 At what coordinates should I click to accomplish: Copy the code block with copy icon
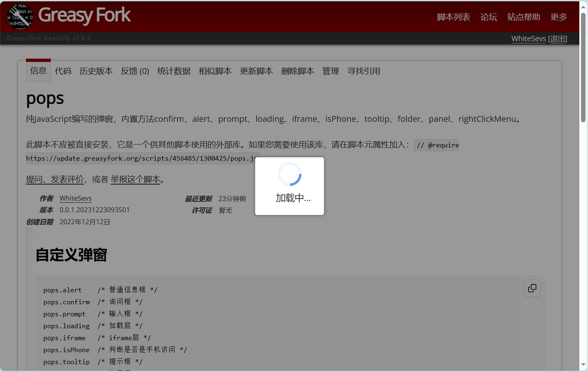pyautogui.click(x=532, y=288)
